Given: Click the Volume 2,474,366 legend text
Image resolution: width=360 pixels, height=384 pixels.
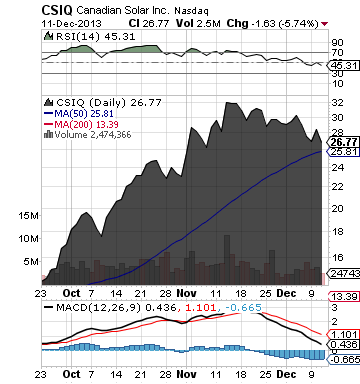Looking at the screenshot, I should (93, 135).
